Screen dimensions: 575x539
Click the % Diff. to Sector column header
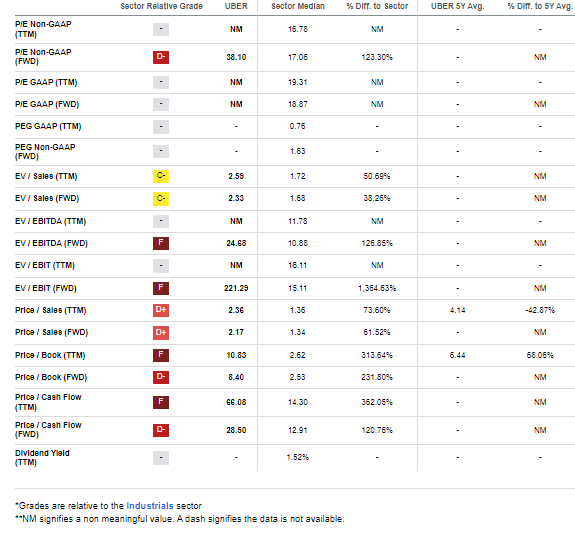tap(377, 6)
